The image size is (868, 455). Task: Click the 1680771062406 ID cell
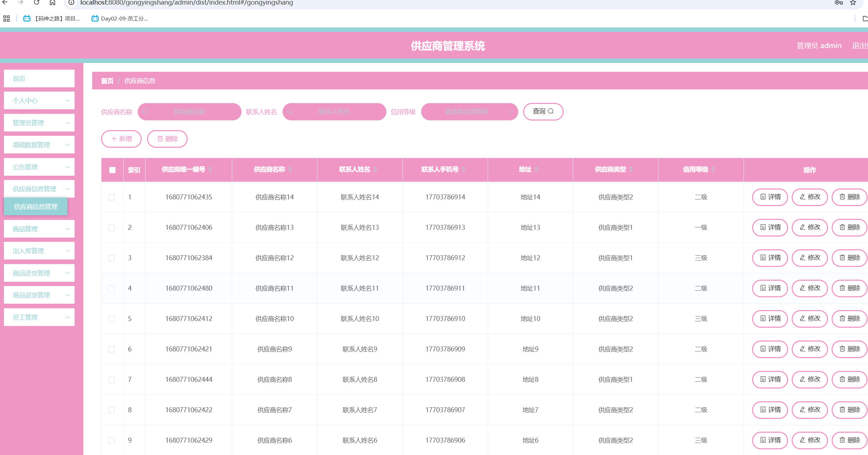point(189,227)
